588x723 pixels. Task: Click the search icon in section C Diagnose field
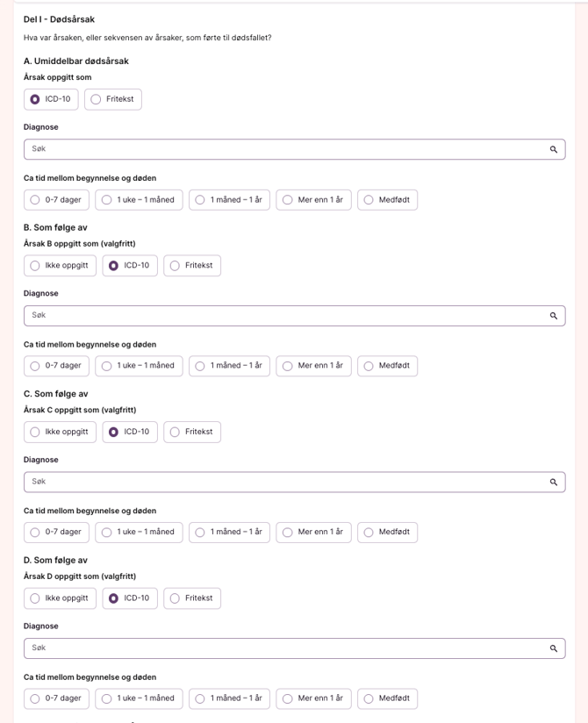554,482
